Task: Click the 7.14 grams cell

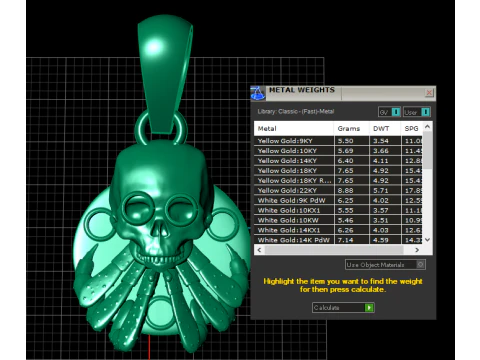Action: click(x=351, y=240)
